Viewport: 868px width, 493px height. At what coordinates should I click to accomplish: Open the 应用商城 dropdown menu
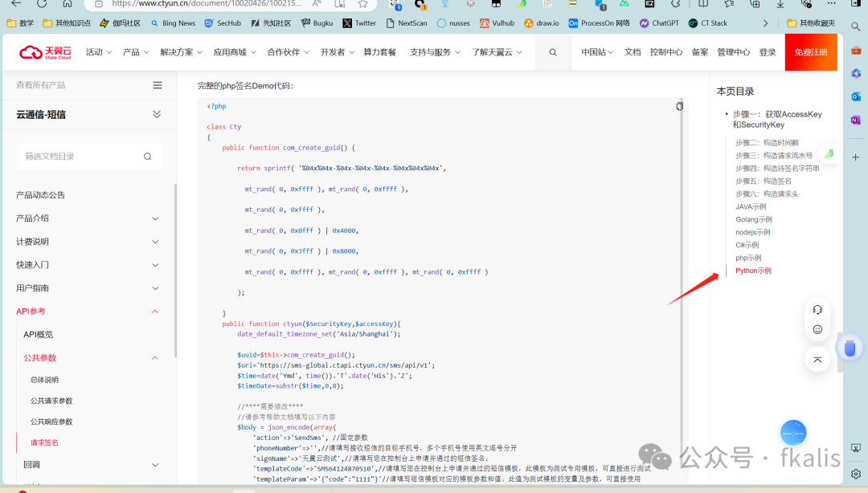(x=235, y=52)
